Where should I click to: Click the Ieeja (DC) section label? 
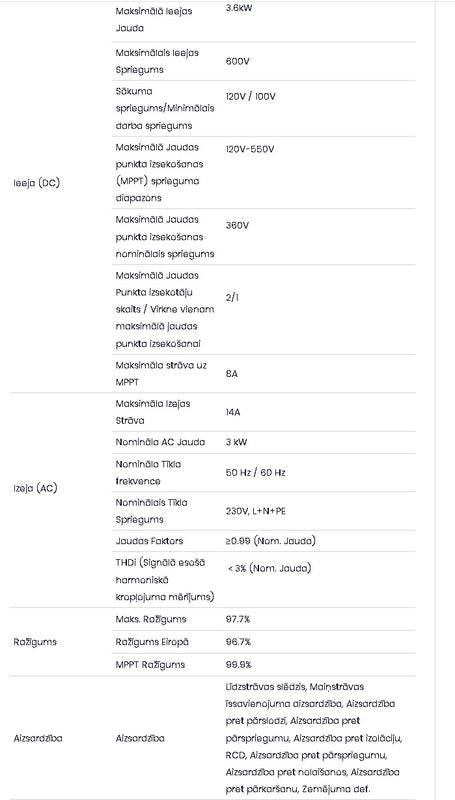[x=37, y=183]
